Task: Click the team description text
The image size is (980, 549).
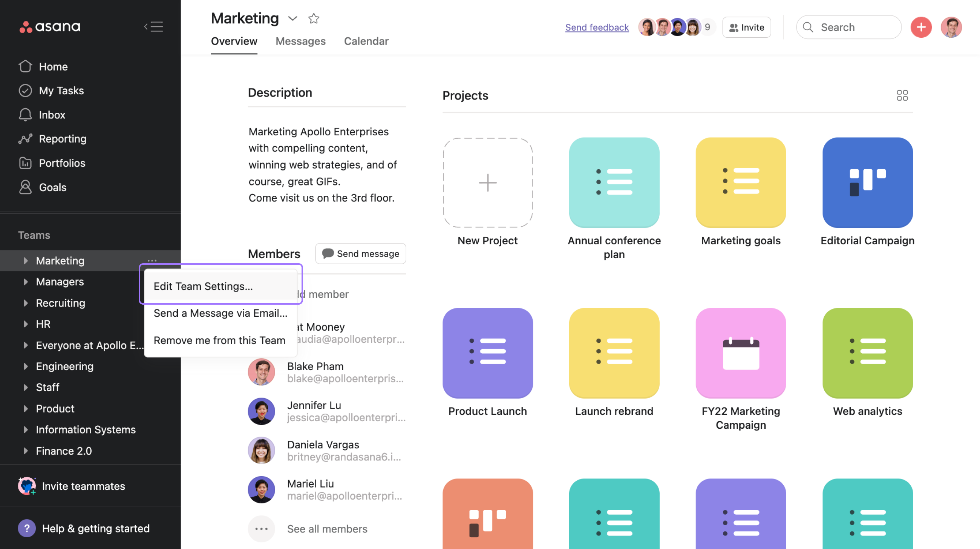Action: 323,165
